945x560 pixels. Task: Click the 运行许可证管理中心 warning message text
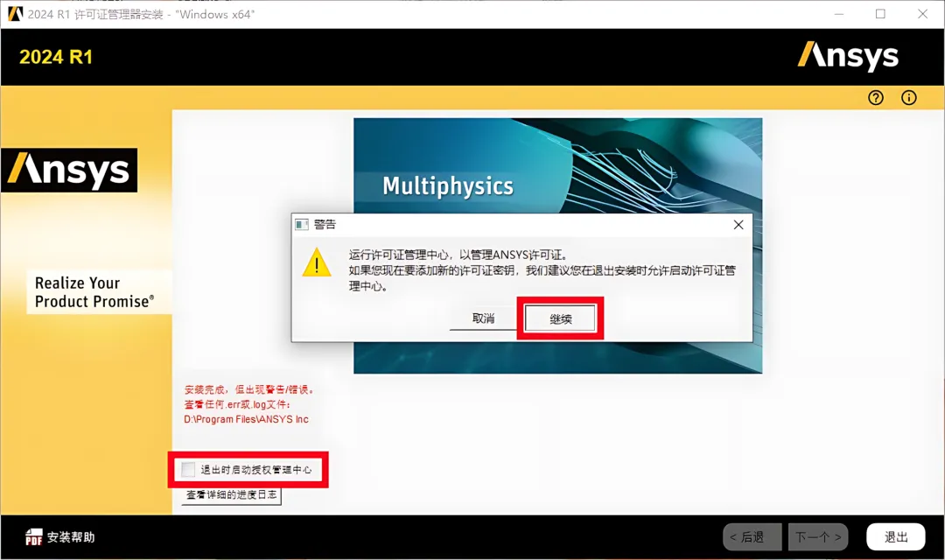click(x=542, y=270)
